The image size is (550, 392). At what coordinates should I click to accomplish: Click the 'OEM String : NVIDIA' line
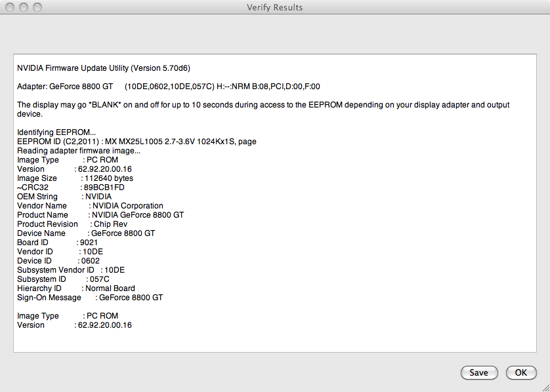click(64, 197)
